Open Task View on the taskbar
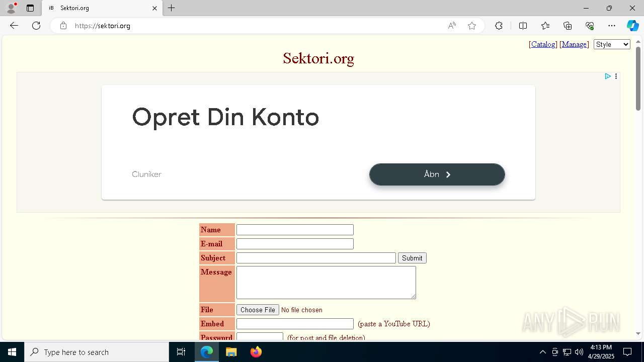644x362 pixels. (x=181, y=352)
